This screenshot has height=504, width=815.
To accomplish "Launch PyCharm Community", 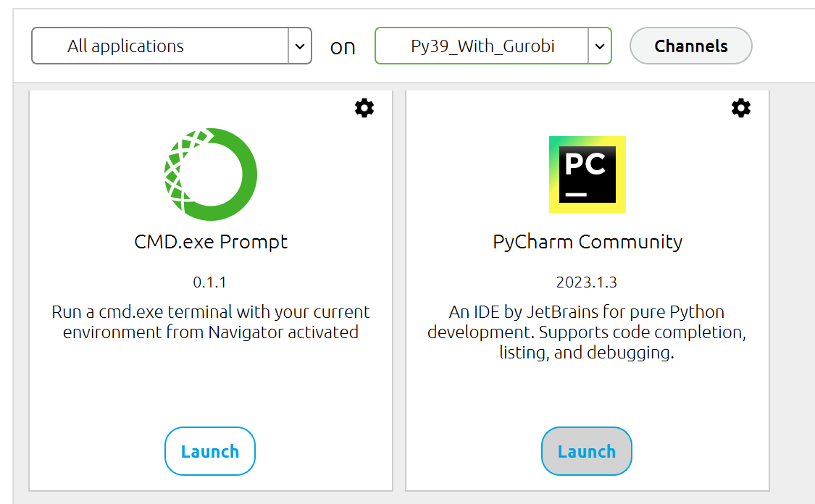I will [586, 451].
